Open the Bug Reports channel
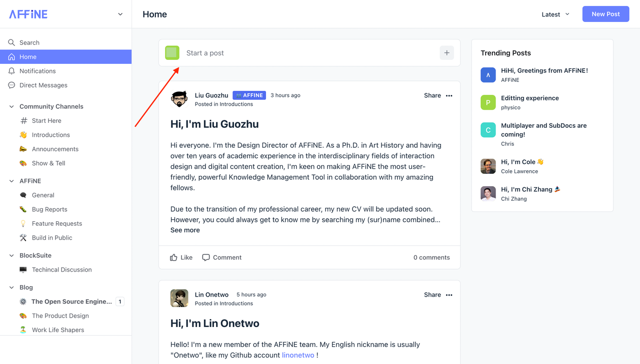The height and width of the screenshot is (364, 640). click(x=66, y=209)
